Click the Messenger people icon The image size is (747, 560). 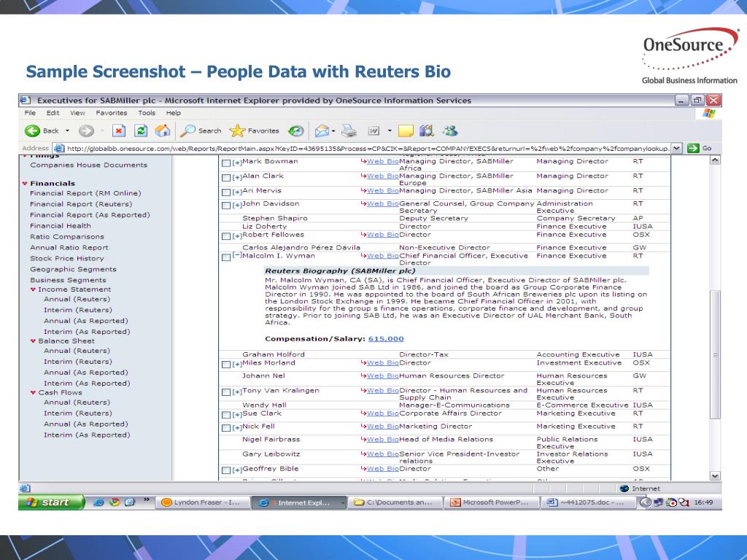(x=449, y=131)
